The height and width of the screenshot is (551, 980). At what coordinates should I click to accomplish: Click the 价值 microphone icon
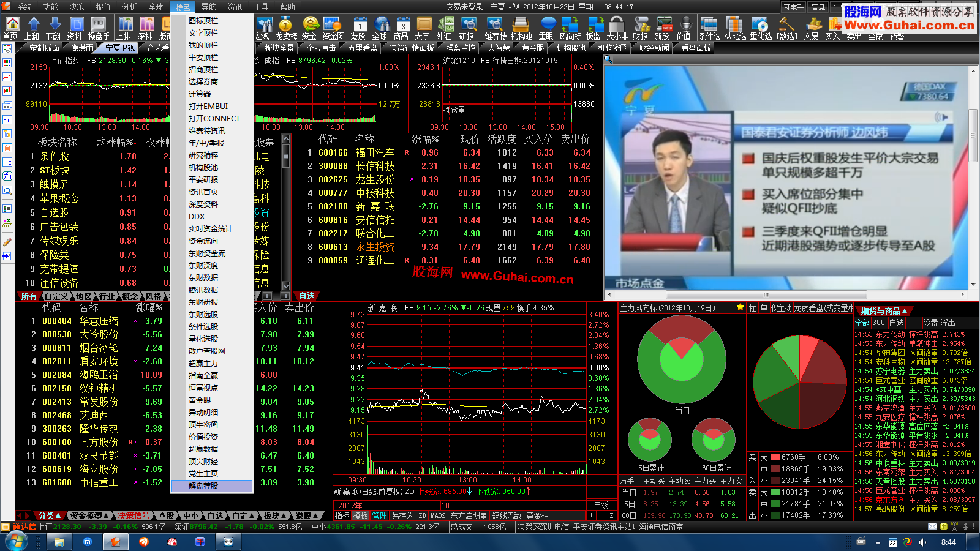[x=684, y=28]
